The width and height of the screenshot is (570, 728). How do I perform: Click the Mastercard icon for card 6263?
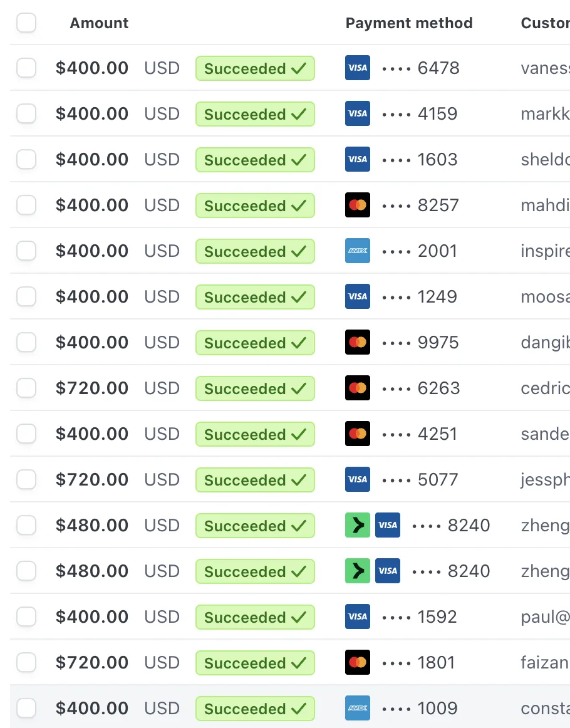pos(358,388)
